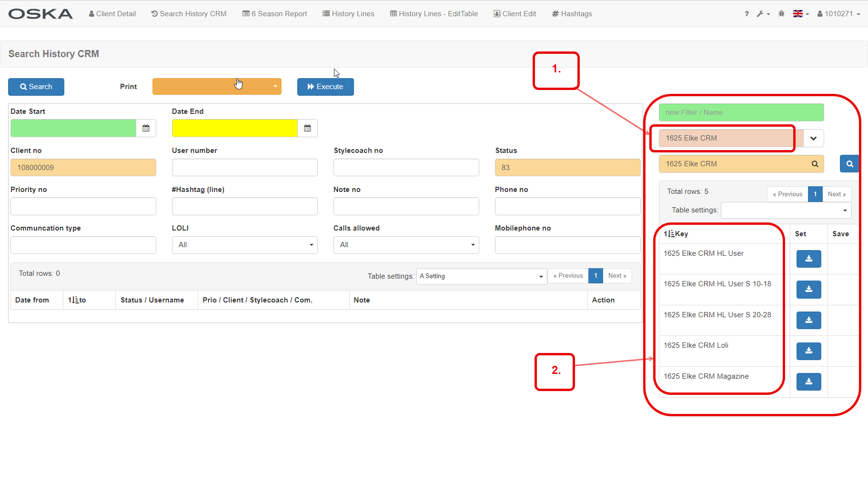Open the Client Detail menu item
This screenshot has height=483, width=868.
(x=112, y=14)
